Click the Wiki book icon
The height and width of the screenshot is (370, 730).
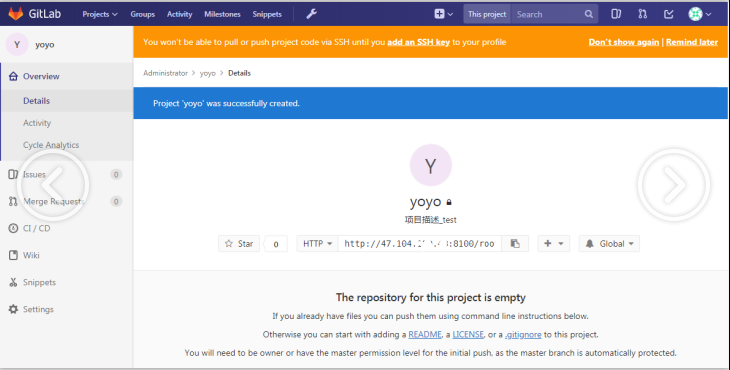[x=13, y=255]
